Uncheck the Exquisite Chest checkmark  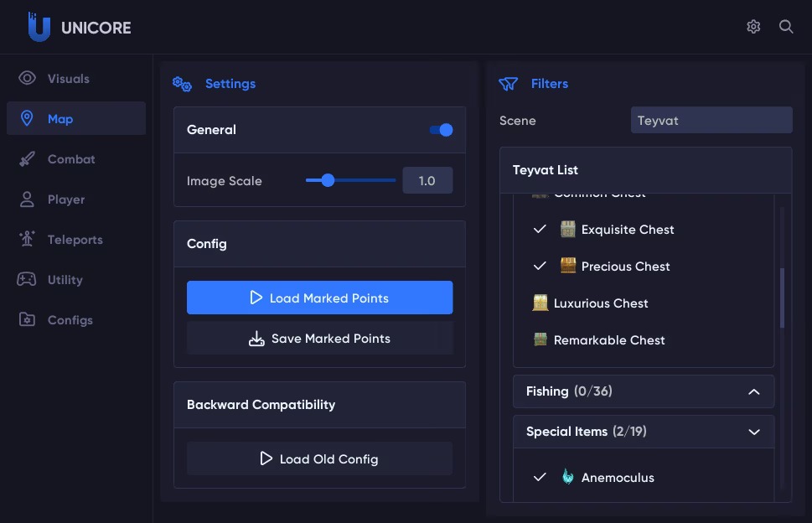540,229
